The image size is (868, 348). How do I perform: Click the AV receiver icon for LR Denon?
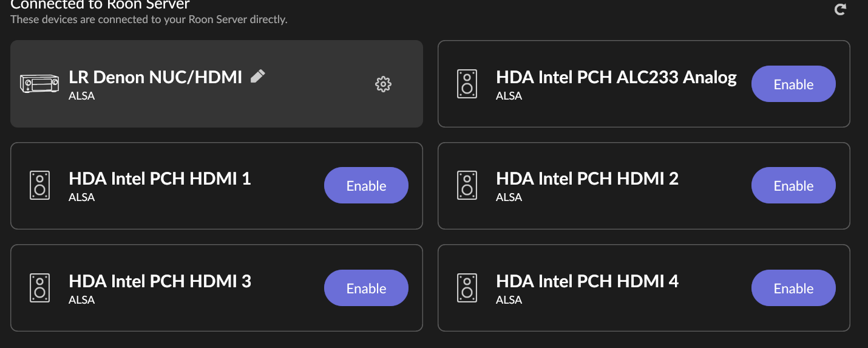[x=39, y=83]
